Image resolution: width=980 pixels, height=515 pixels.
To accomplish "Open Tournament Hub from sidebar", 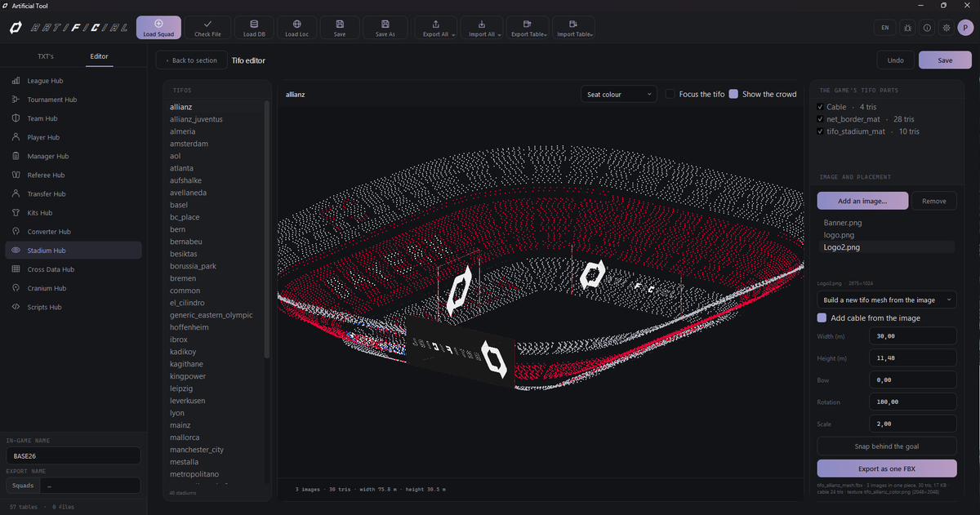I will click(x=73, y=100).
